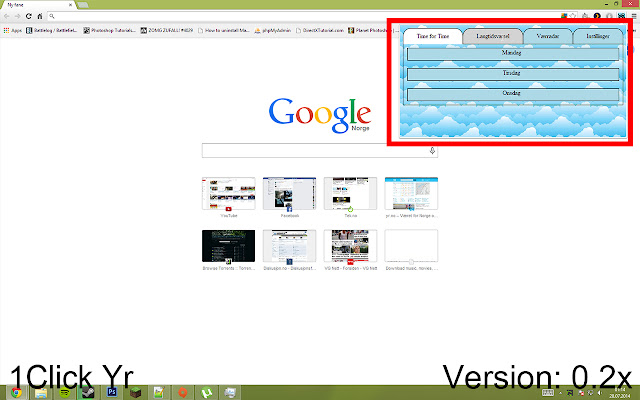The height and width of the screenshot is (400, 640).
Task: Click the taskbar clock and date
Action: tap(620, 393)
